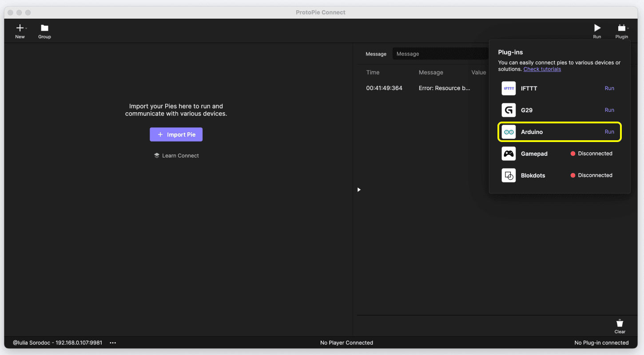Clear the message log with trash icon
The height and width of the screenshot is (355, 644).
coord(620,323)
